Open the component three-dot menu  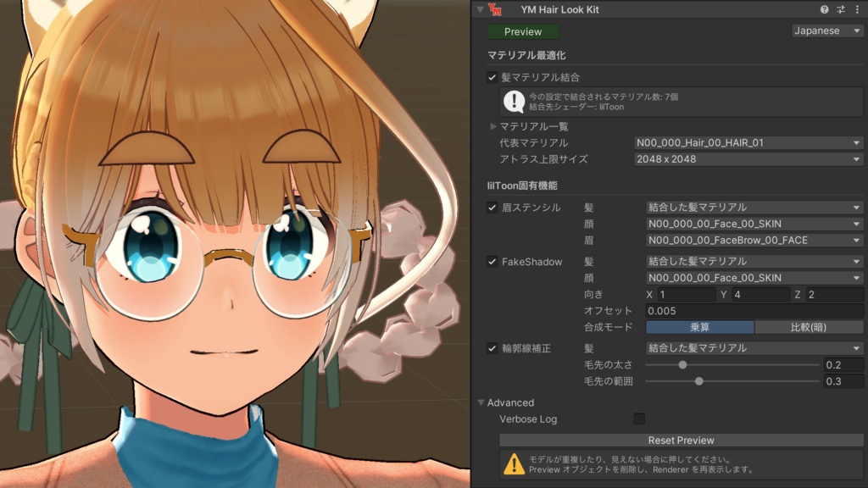coord(857,9)
